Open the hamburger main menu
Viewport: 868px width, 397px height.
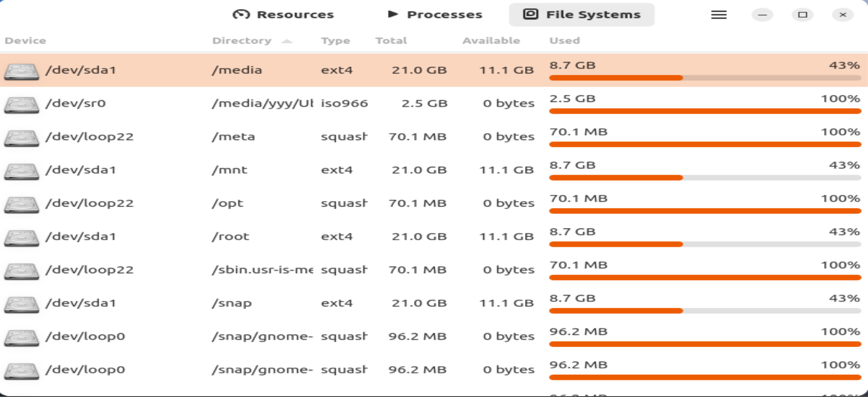719,15
